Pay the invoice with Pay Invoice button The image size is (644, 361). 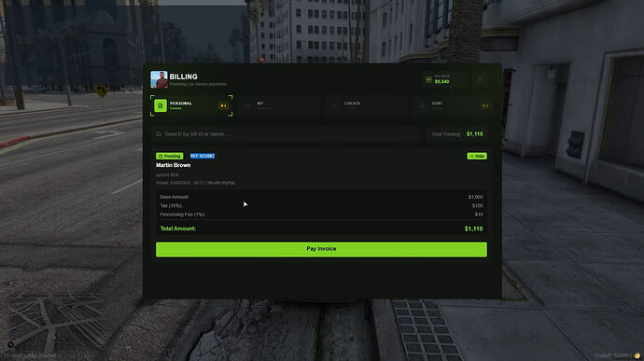pyautogui.click(x=321, y=249)
